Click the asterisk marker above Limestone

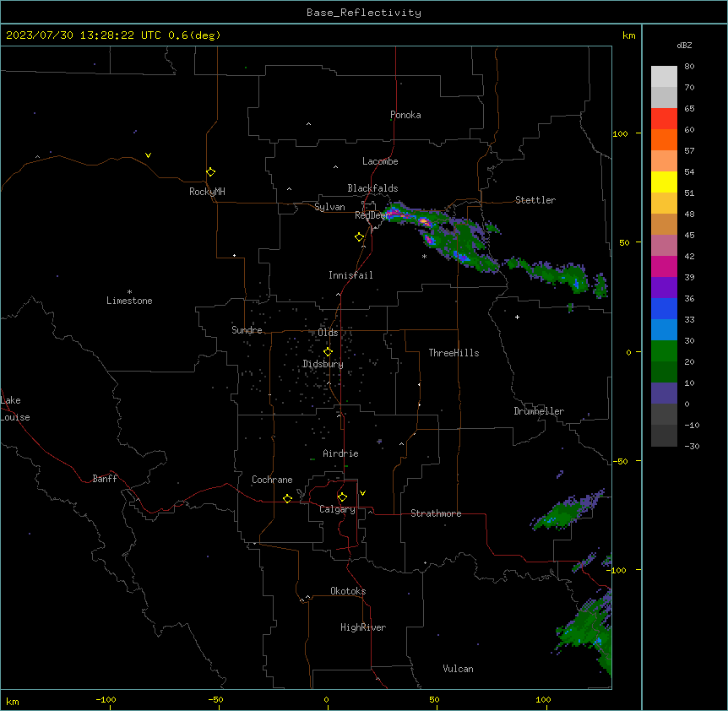[129, 292]
